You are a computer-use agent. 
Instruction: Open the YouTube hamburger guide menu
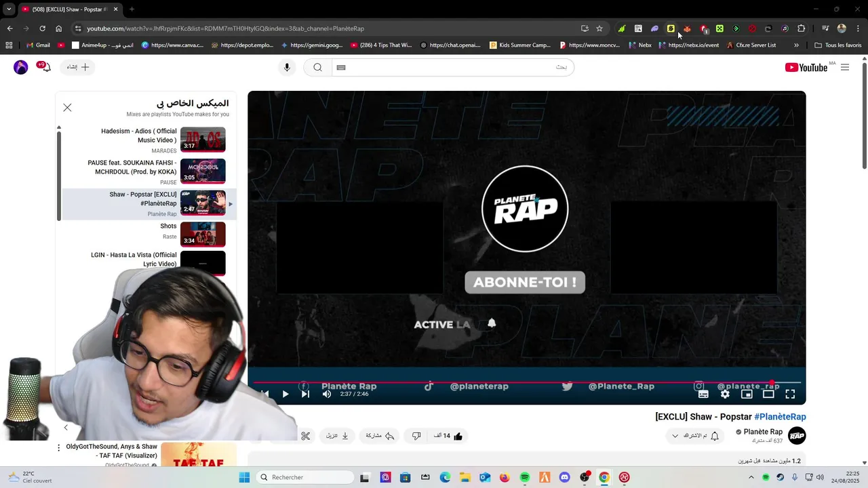point(845,67)
